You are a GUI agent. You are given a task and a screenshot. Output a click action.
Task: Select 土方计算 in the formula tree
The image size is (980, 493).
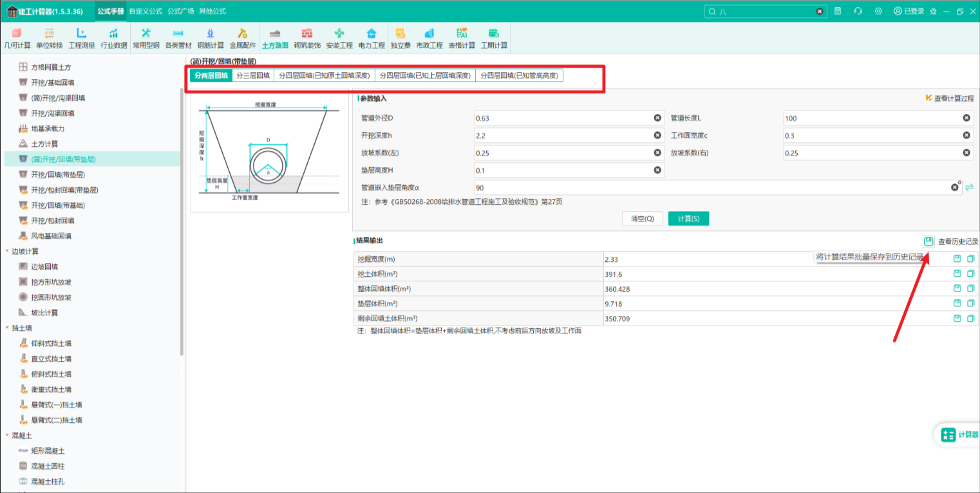[44, 144]
